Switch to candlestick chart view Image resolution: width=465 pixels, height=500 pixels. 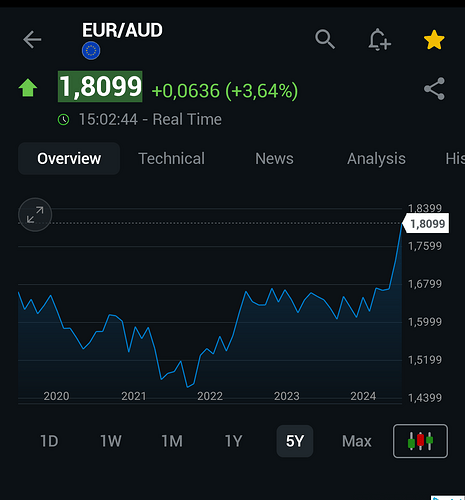tap(420, 441)
